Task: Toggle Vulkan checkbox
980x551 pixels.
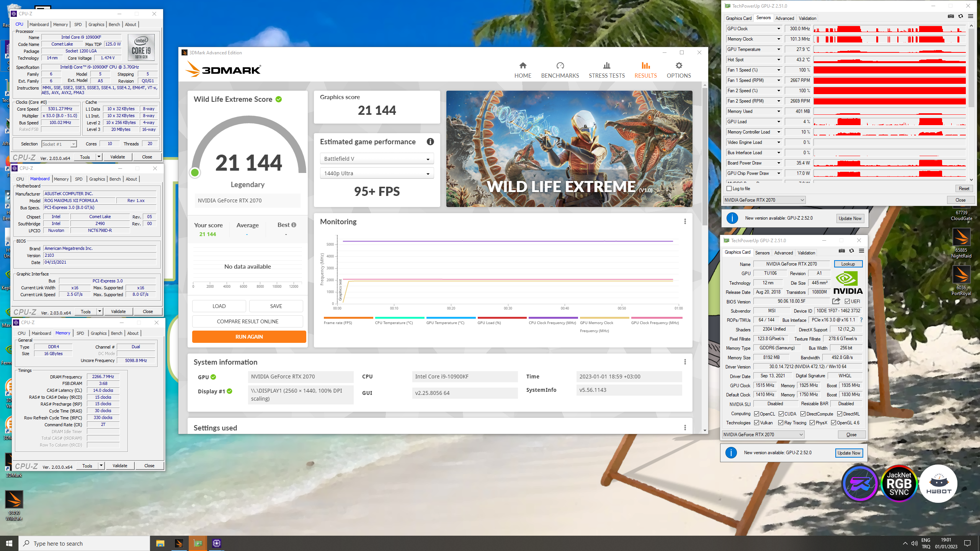Action: [756, 423]
